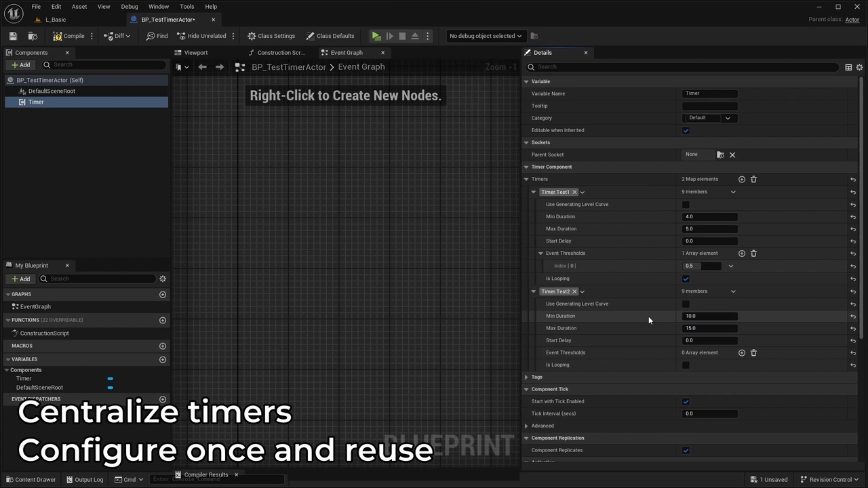The width and height of the screenshot is (868, 488).
Task: Toggle Hide Unrelated
Action: point(201,36)
